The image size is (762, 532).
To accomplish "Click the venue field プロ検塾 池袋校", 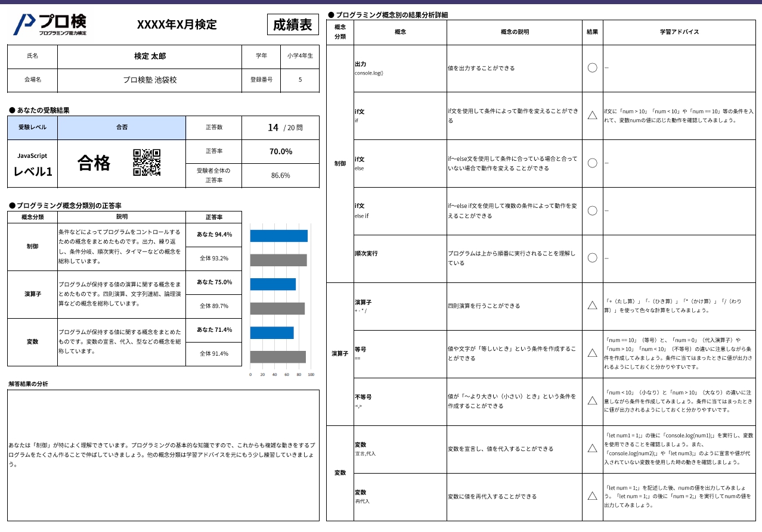I will tap(150, 80).
